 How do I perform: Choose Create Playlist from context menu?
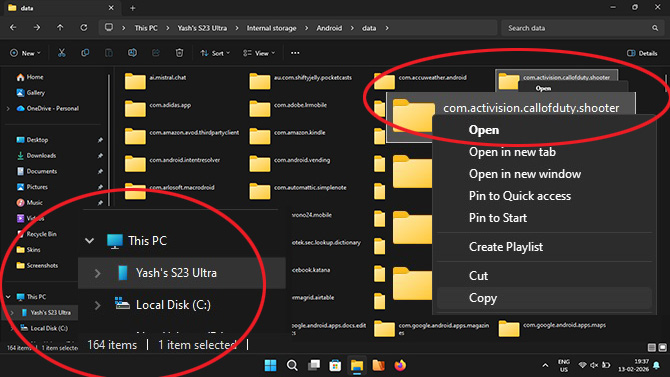coord(506,247)
